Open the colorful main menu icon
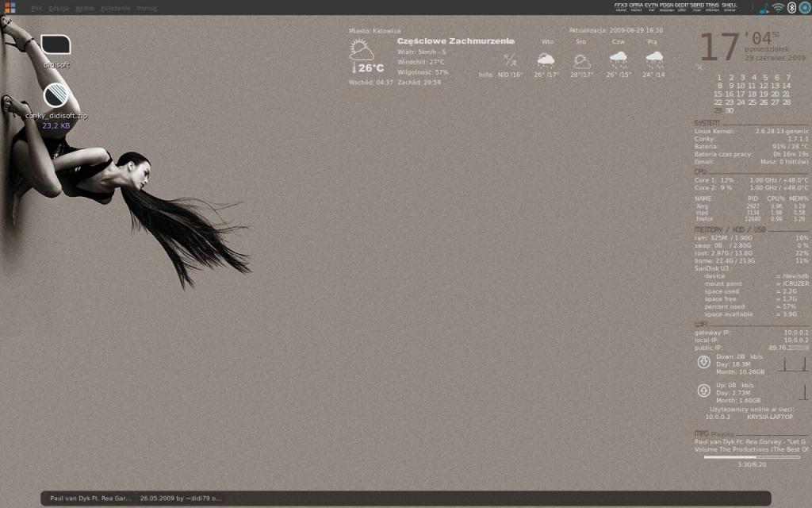 click(x=10, y=8)
